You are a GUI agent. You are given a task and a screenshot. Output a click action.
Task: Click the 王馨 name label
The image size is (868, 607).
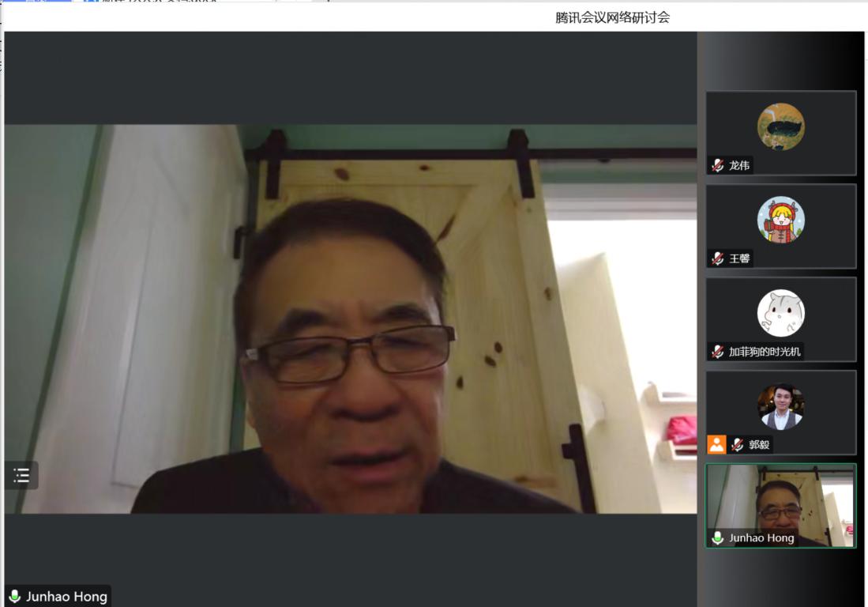click(x=739, y=258)
